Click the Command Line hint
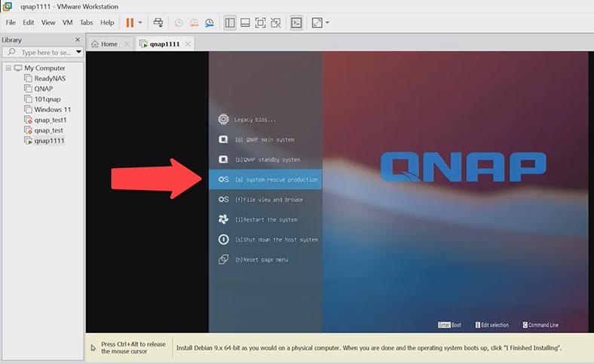 [540, 325]
